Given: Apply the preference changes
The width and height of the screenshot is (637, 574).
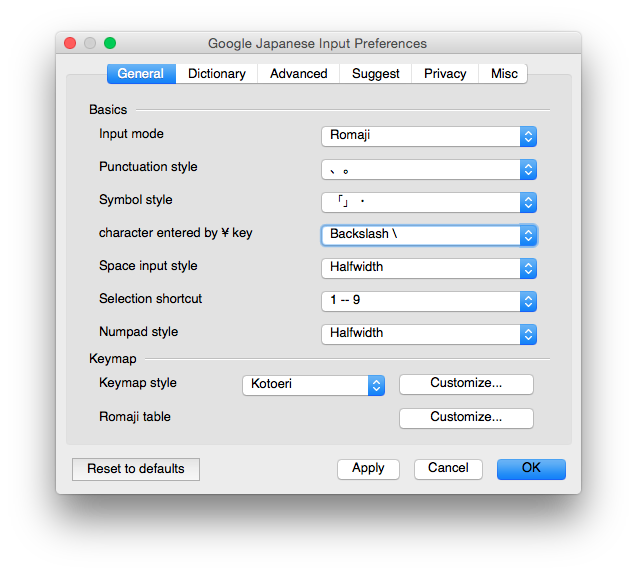Looking at the screenshot, I should 368,469.
